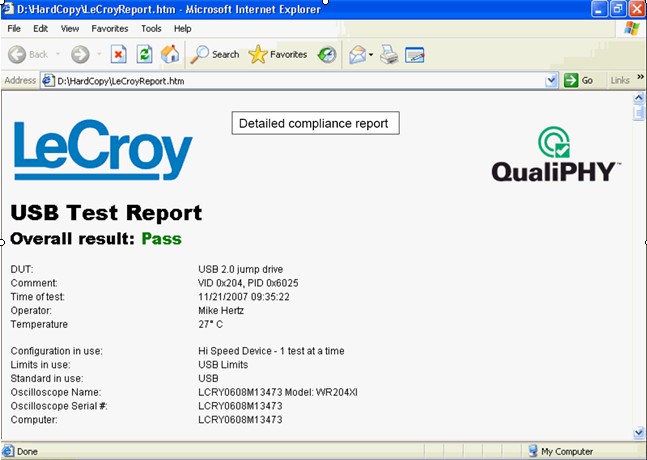Open the Favorites menu
The width and height of the screenshot is (647, 460).
pos(110,29)
